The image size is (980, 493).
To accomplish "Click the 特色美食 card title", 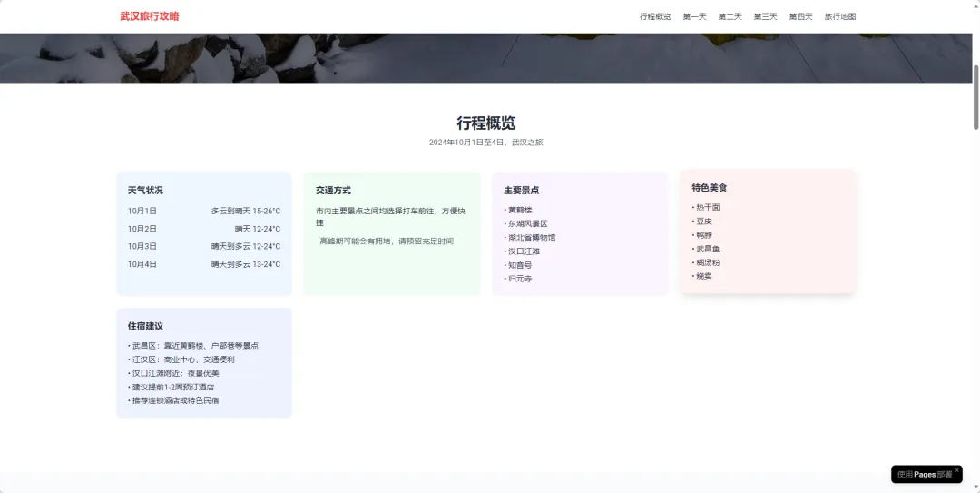I will pyautogui.click(x=709, y=188).
